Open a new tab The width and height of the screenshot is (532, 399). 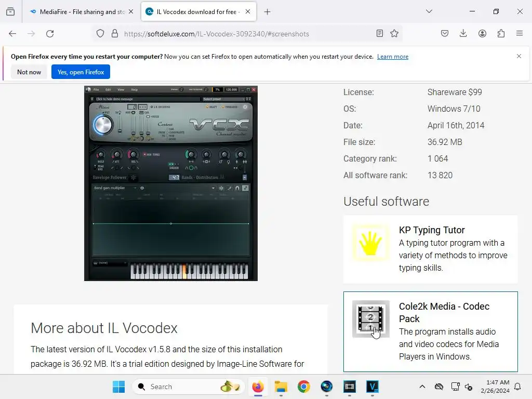268,12
